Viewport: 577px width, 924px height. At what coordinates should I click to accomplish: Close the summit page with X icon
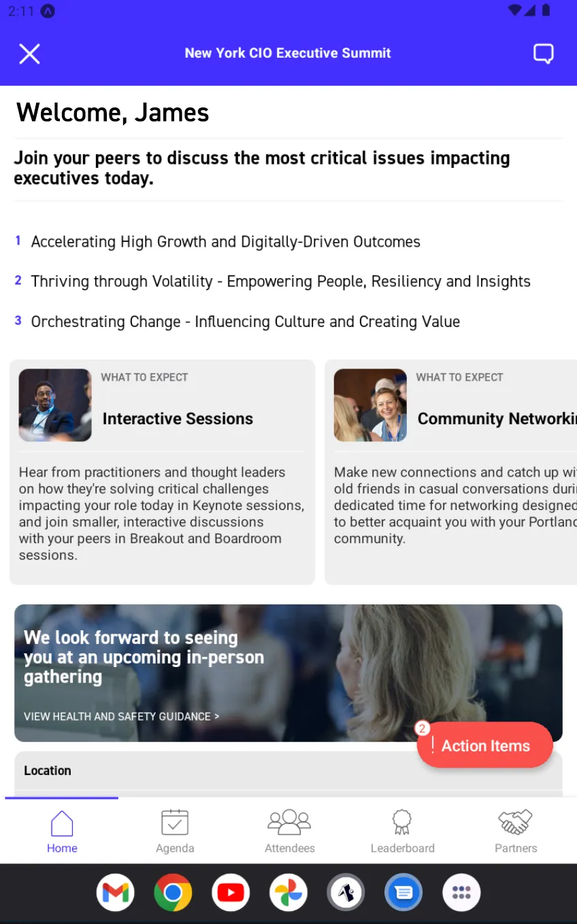tap(29, 54)
